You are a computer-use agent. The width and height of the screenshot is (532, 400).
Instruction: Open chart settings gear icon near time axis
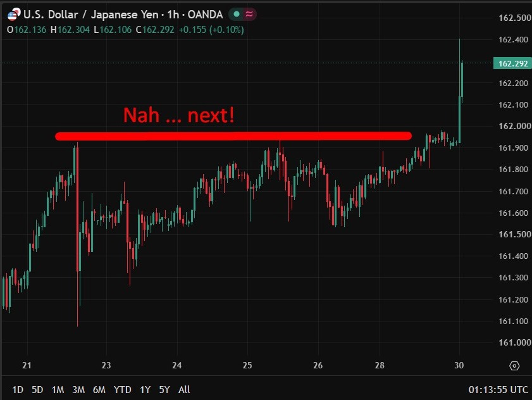point(514,366)
